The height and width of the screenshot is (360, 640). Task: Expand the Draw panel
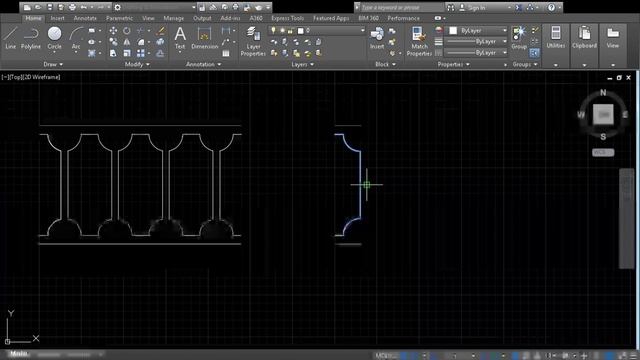53,64
